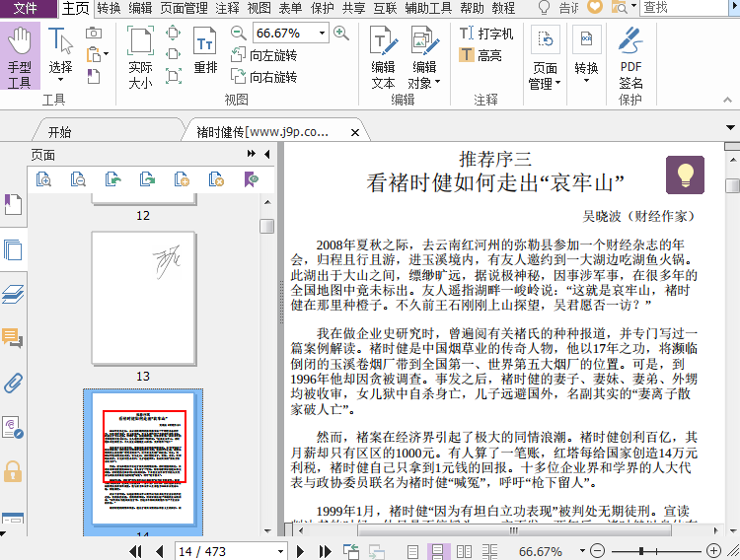Click status bar zoom out minus button
Image resolution: width=740 pixels, height=560 pixels.
tap(598, 550)
